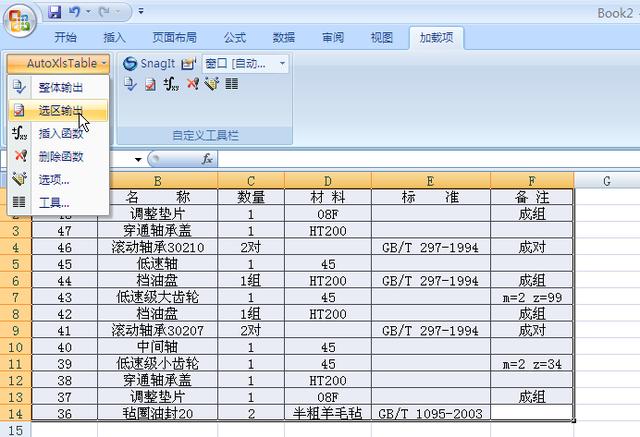Click the whole-table output toolbar icon

coord(130,84)
